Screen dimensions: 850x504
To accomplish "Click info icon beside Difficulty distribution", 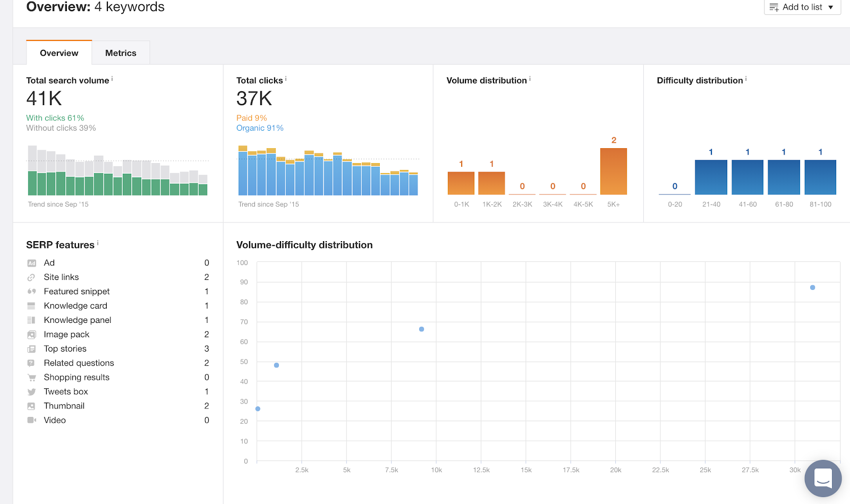I will tap(746, 79).
